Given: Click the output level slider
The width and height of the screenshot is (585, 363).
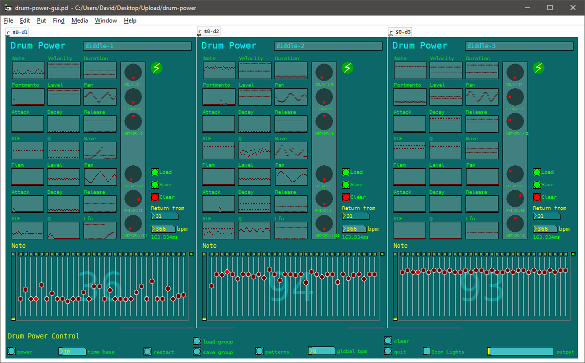Looking at the screenshot, I should click(520, 351).
